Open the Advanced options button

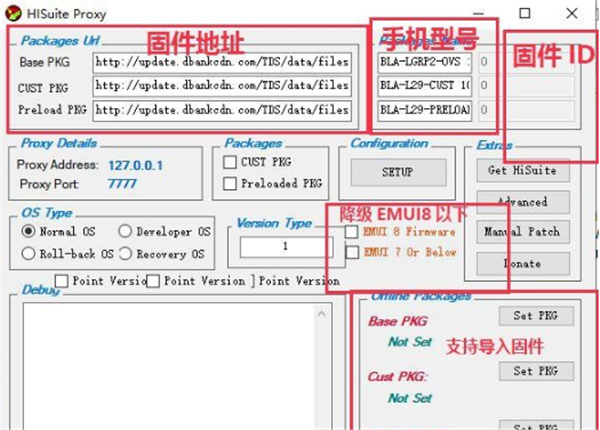click(x=522, y=202)
